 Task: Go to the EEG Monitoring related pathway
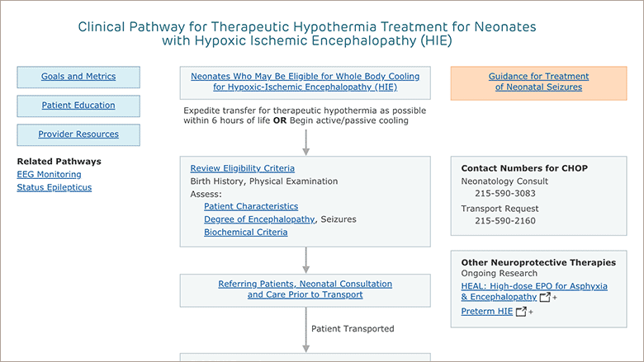pos(49,174)
